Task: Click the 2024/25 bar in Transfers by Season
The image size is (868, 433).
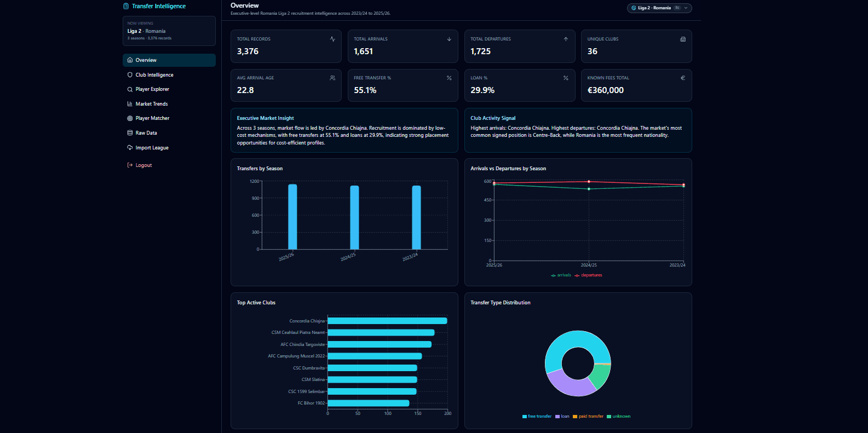Action: click(354, 217)
